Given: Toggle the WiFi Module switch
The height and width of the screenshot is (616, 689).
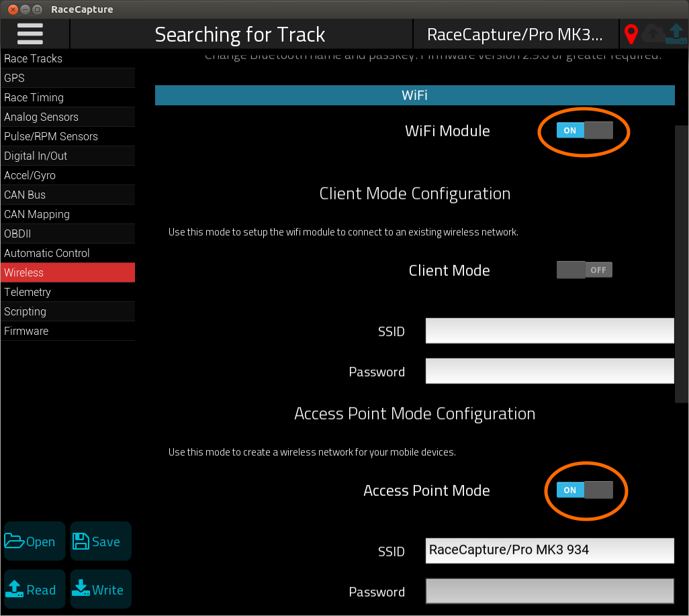Looking at the screenshot, I should pyautogui.click(x=584, y=130).
